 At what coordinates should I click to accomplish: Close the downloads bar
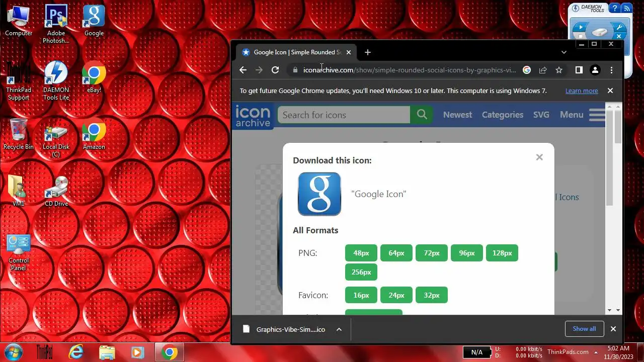(x=613, y=329)
